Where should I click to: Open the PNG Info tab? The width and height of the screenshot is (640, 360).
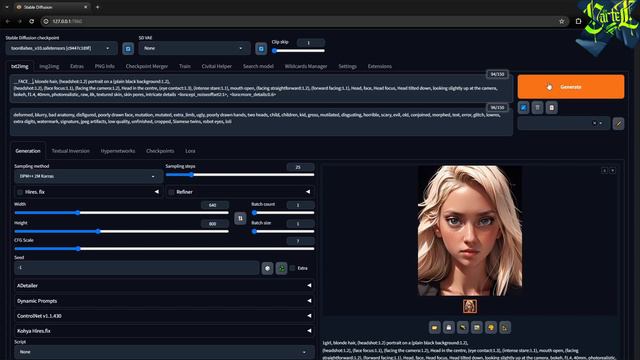pos(104,66)
